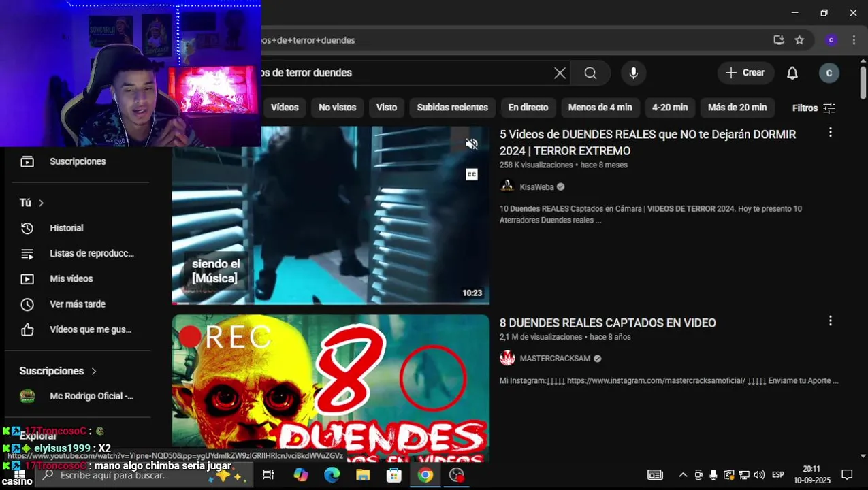This screenshot has width=868, height=490.
Task: Open the network tray icon
Action: [x=744, y=475]
